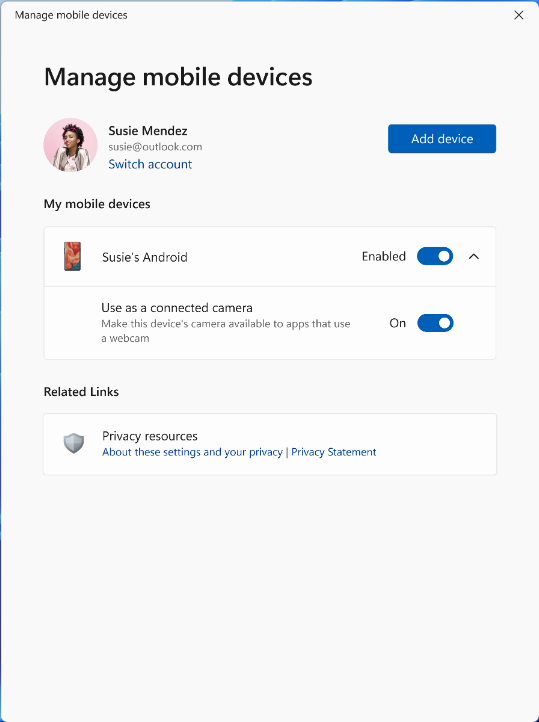Open About these settings and your privacy

click(192, 452)
